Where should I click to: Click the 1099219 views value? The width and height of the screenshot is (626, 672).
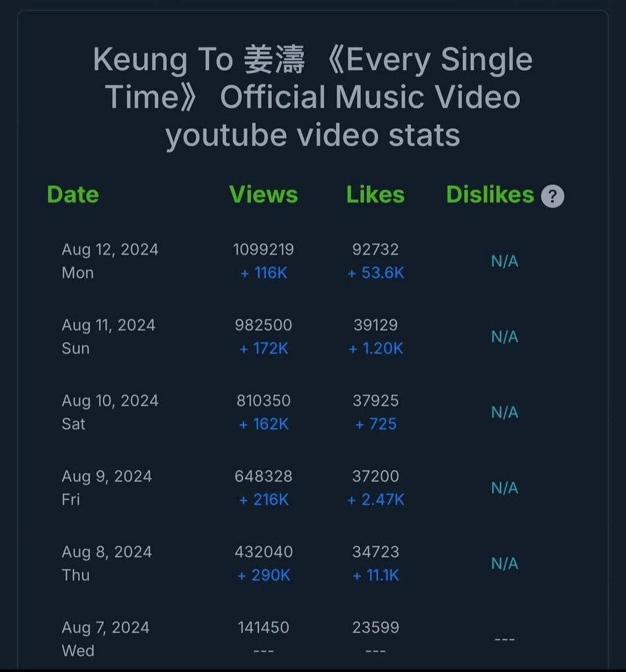(263, 250)
